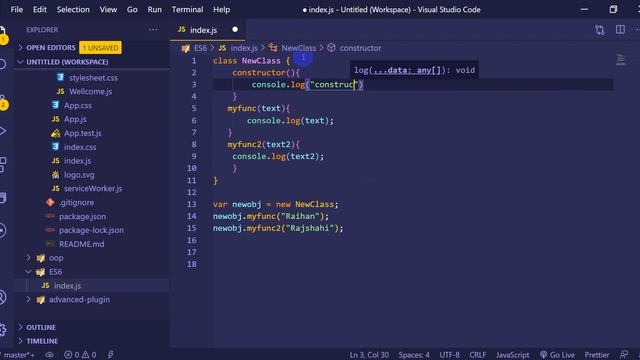Open Extensions view in activity bar
Image resolution: width=640 pixels, height=360 pixels.
coord(3,164)
